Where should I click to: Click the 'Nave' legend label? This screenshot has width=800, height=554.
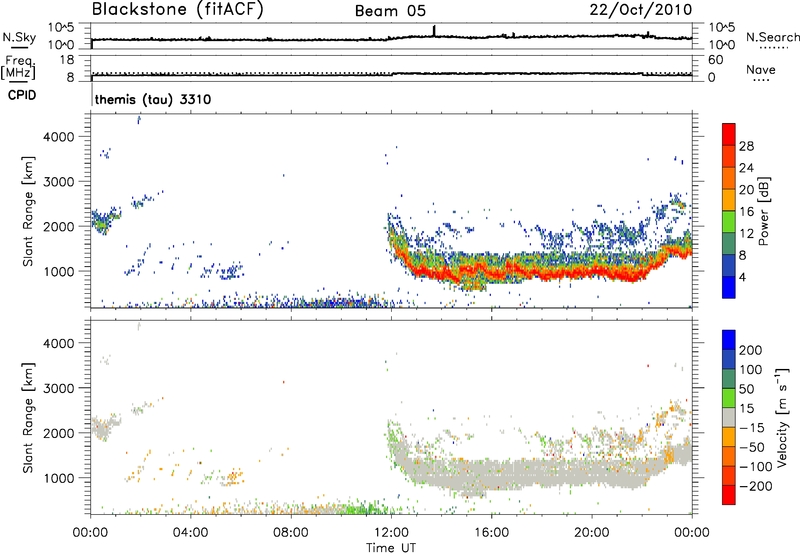click(x=761, y=69)
